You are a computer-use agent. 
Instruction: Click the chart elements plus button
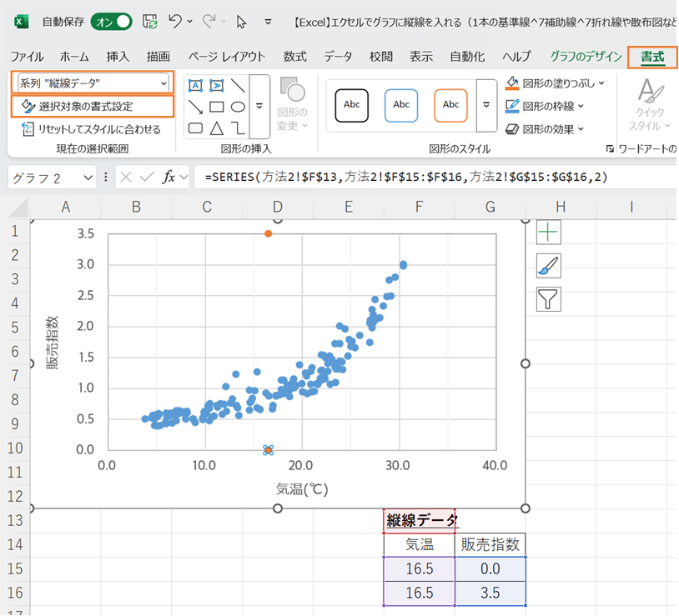(x=548, y=233)
